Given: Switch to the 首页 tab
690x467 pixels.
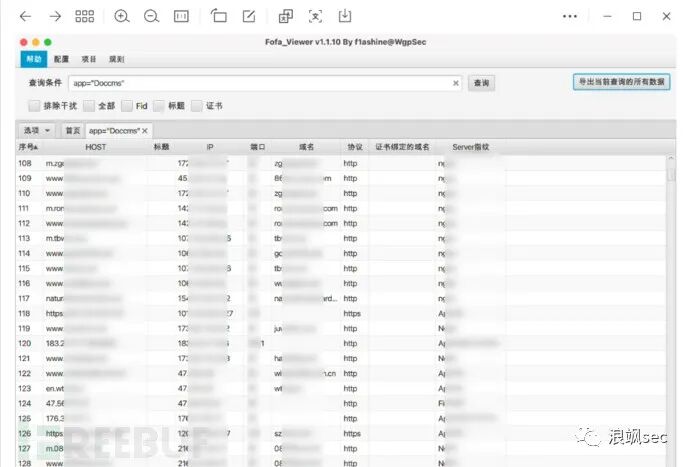Looking at the screenshot, I should [x=73, y=131].
